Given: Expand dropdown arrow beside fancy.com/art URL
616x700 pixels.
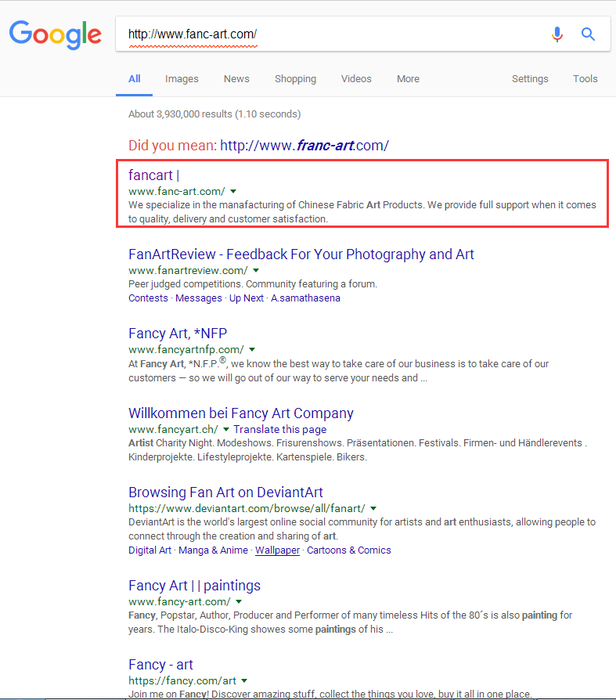Looking at the screenshot, I should coord(244,680).
